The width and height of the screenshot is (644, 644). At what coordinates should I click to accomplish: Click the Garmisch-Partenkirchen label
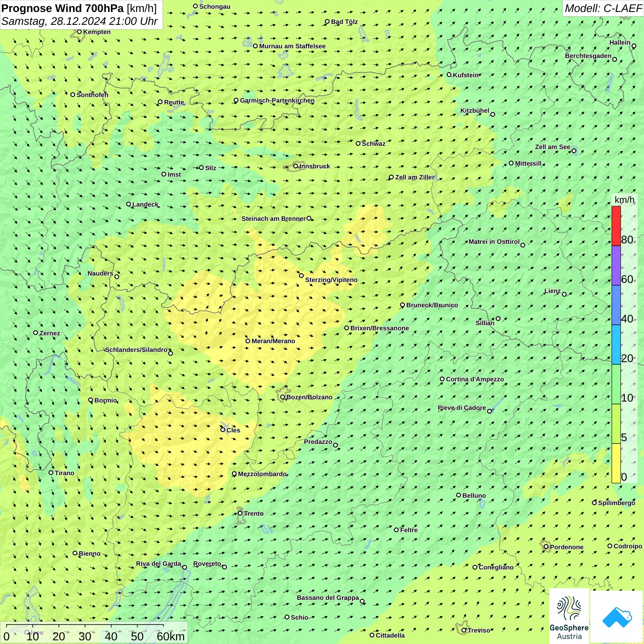[x=277, y=100]
